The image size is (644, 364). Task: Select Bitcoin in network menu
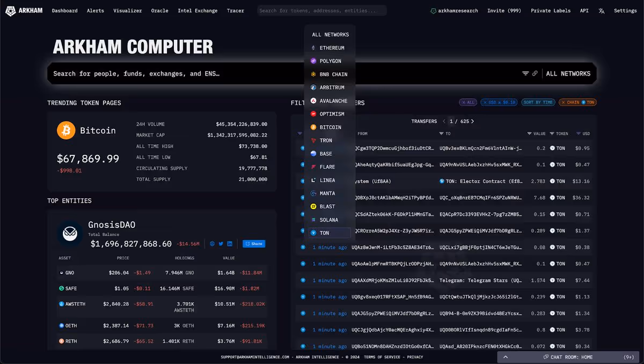coord(330,127)
